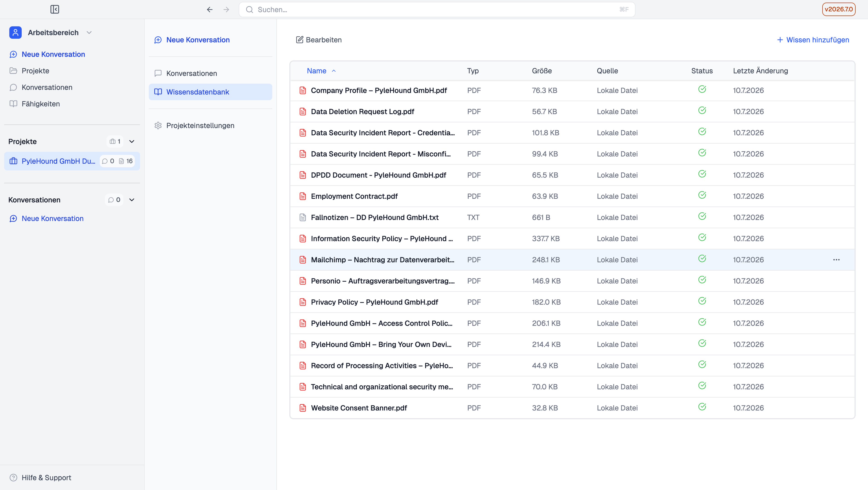Open Information Security Policy – PyleHound file
This screenshot has height=490, width=868.
[x=382, y=238]
